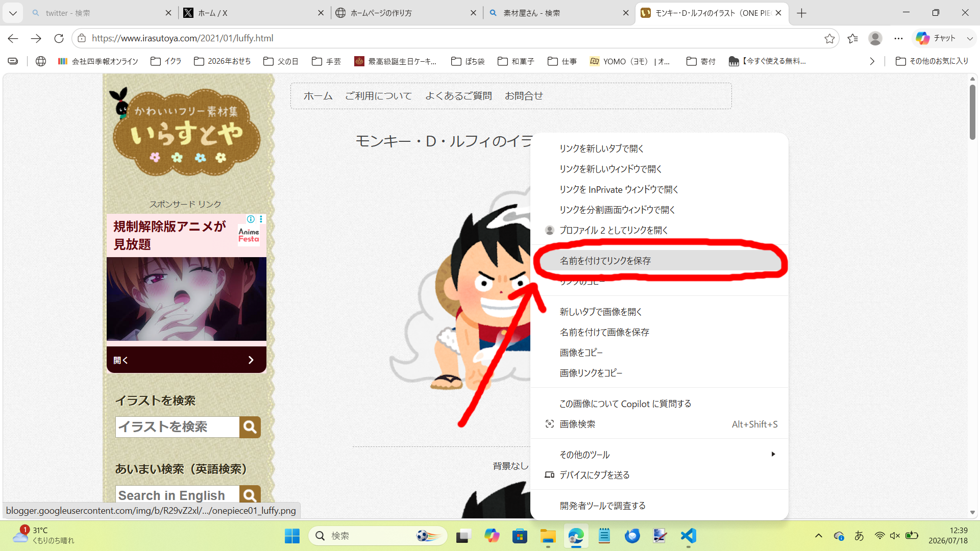980x551 pixels.
Task: Click the イラストを検索 input field
Action: 177,427
